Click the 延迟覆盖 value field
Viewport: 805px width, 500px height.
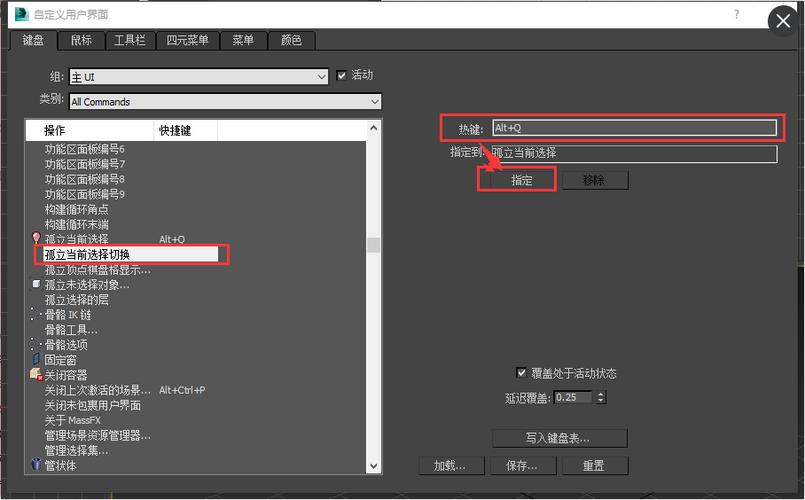coord(573,397)
